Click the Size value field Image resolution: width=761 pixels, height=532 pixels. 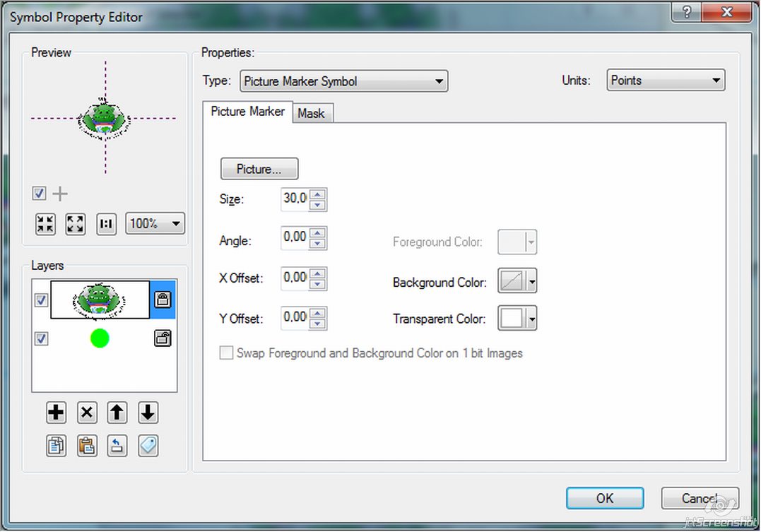tap(295, 199)
